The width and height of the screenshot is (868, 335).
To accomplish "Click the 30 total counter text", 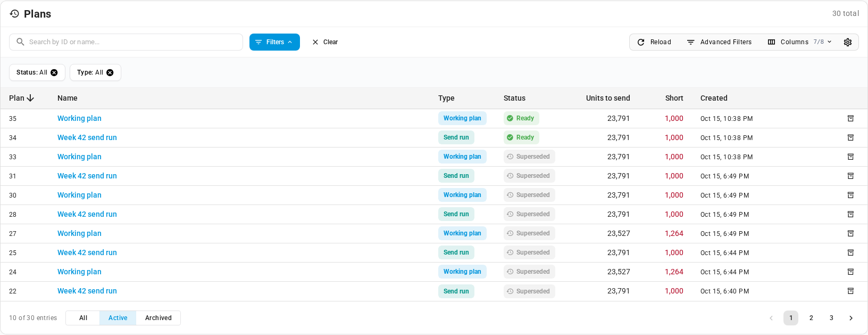I will coord(846,13).
